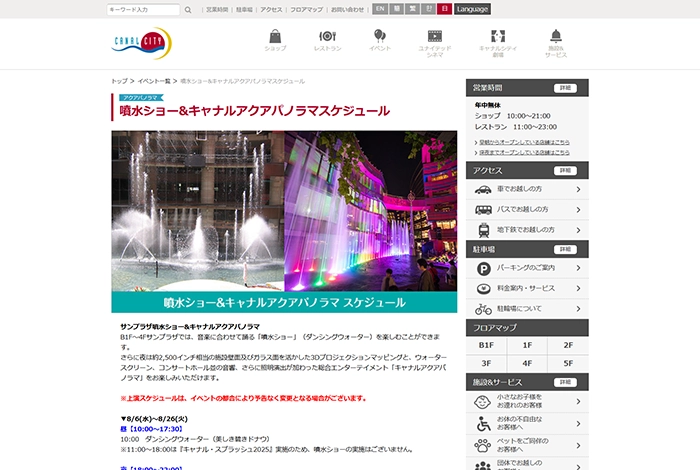Open 詳細 button in 施設&サービス header
The width and height of the screenshot is (700, 470).
click(x=565, y=383)
